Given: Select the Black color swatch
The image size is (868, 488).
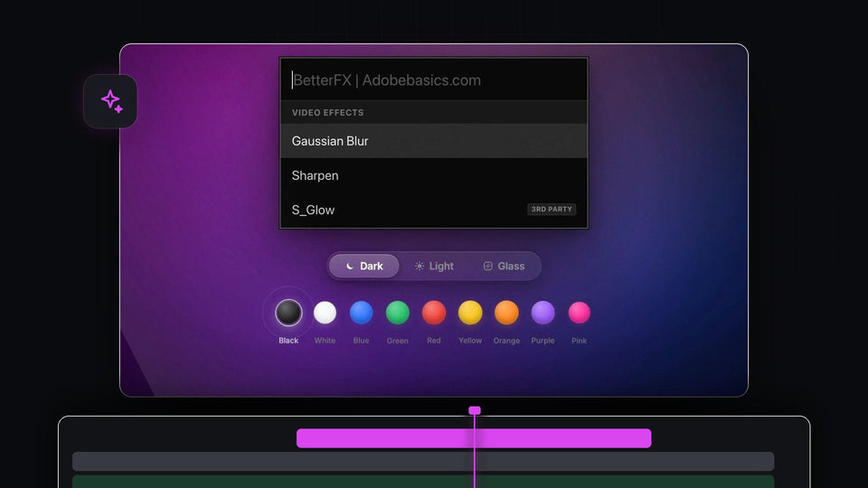Looking at the screenshot, I should (288, 313).
